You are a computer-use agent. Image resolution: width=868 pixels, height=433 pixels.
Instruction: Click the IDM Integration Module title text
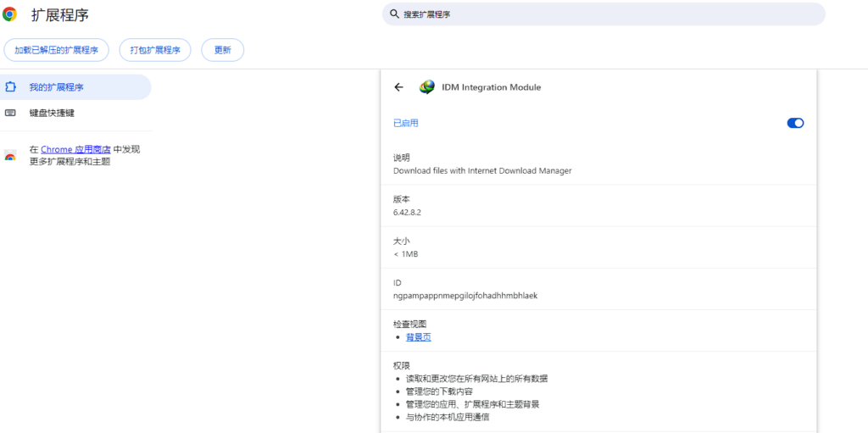pyautogui.click(x=492, y=87)
